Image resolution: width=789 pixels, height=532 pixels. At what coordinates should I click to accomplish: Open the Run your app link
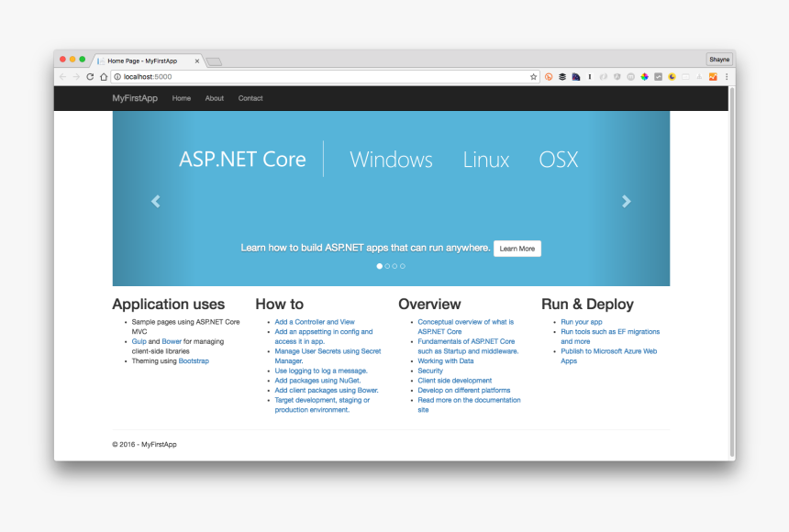point(581,322)
